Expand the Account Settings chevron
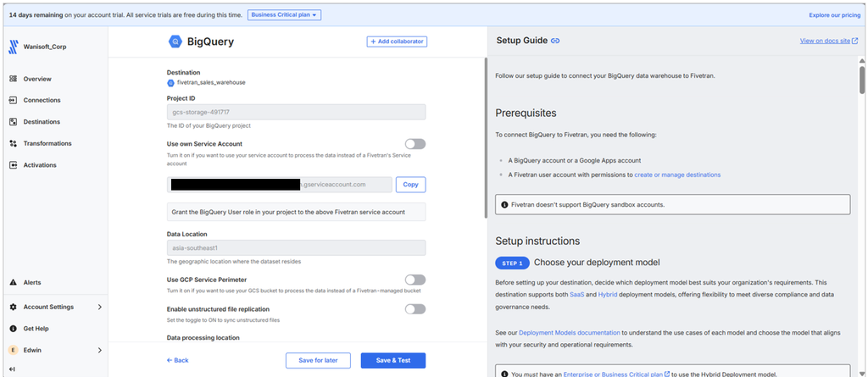Screen dimensions: 868x377 click(100, 307)
